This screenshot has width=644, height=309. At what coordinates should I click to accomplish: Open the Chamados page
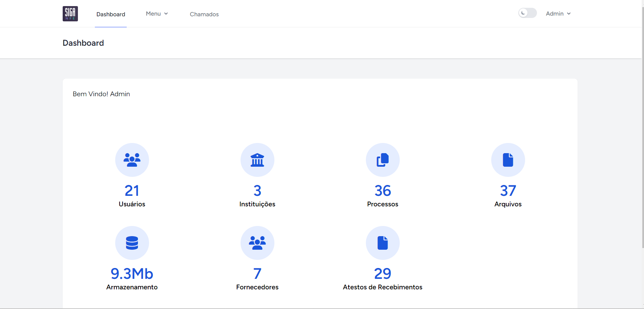[204, 14]
